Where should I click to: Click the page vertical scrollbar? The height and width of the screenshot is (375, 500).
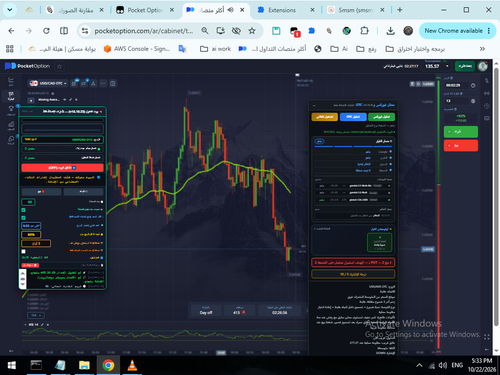(x=496, y=197)
